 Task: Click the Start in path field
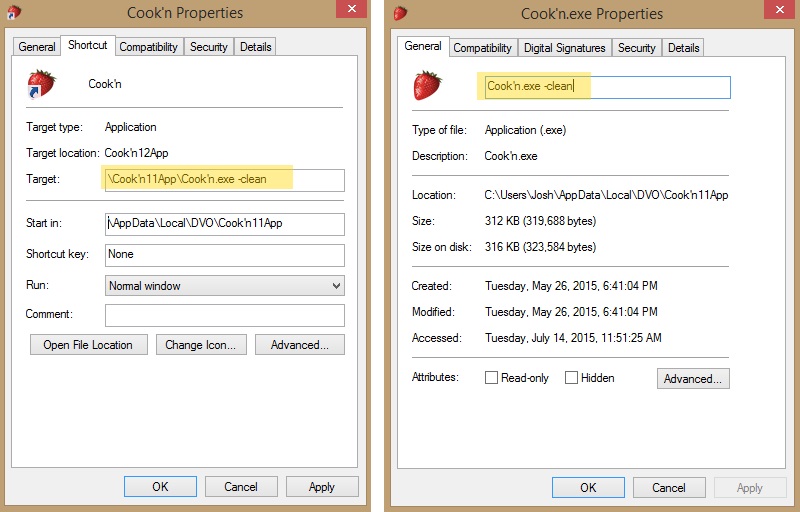tap(224, 224)
